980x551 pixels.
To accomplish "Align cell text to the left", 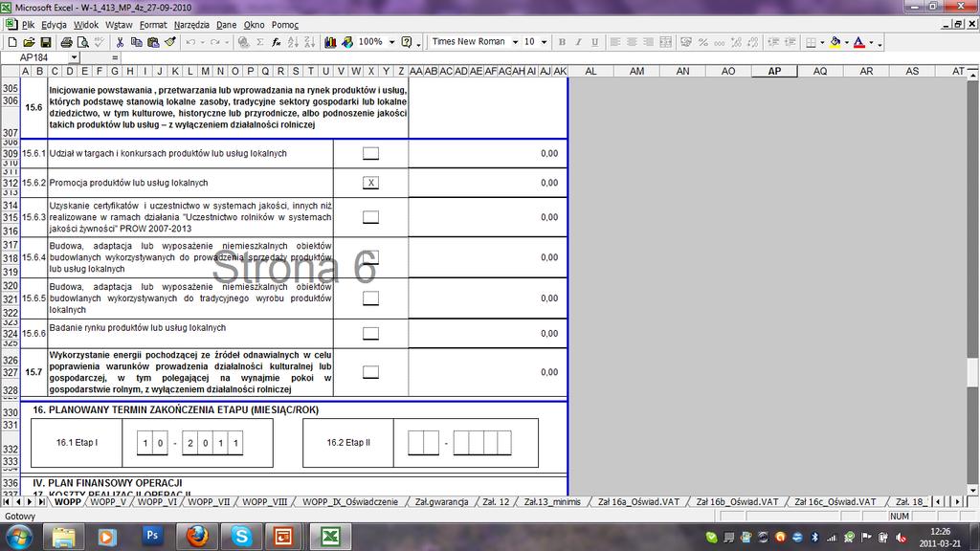I will [615, 42].
